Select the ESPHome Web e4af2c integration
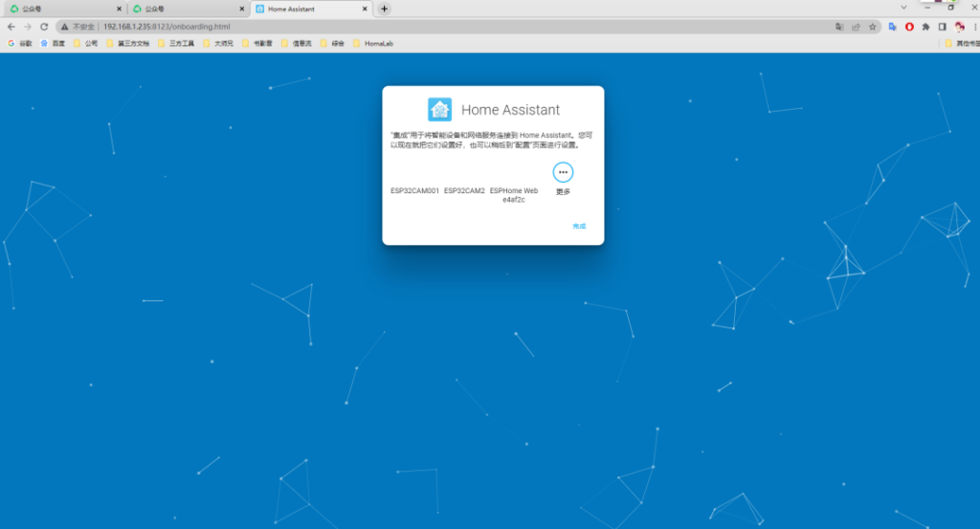Viewport: 980px width, 529px height. click(x=514, y=195)
